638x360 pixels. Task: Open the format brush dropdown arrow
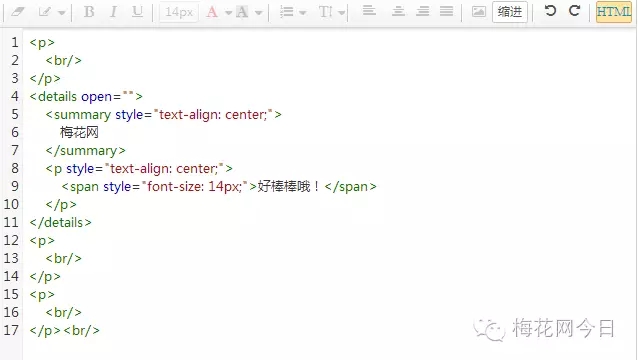click(61, 13)
